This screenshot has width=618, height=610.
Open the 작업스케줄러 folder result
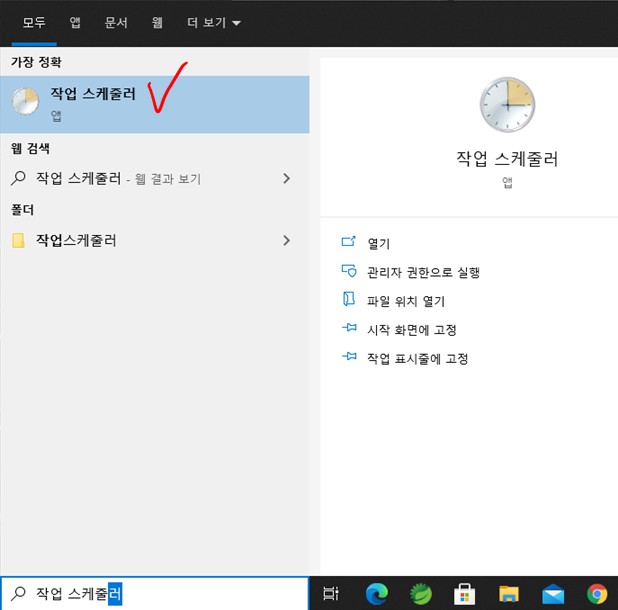154,240
